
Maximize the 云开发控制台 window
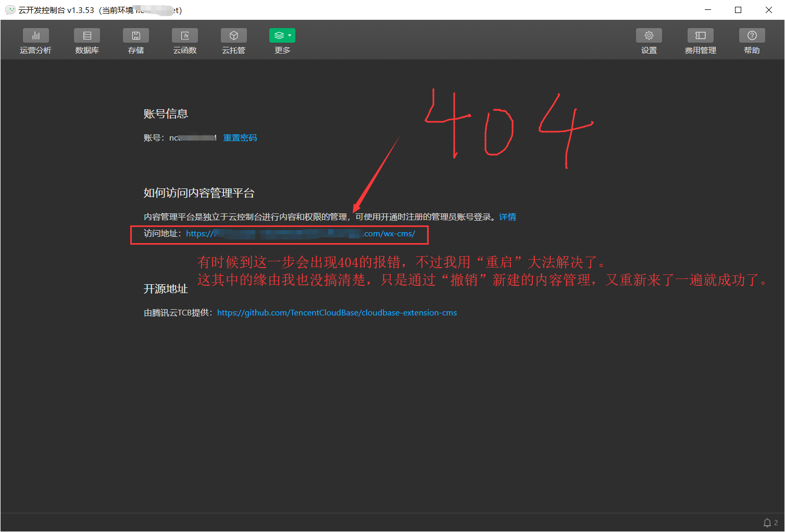pyautogui.click(x=738, y=10)
